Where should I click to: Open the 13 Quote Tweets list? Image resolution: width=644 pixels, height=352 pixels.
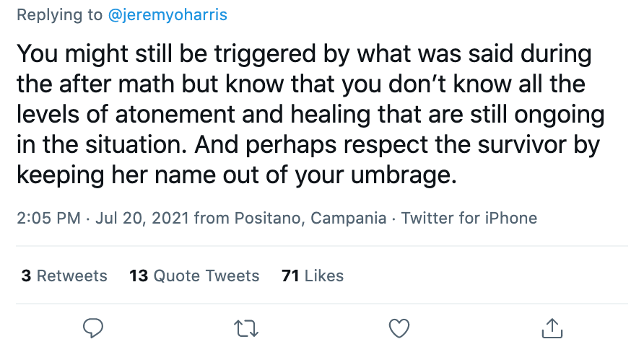click(x=194, y=276)
